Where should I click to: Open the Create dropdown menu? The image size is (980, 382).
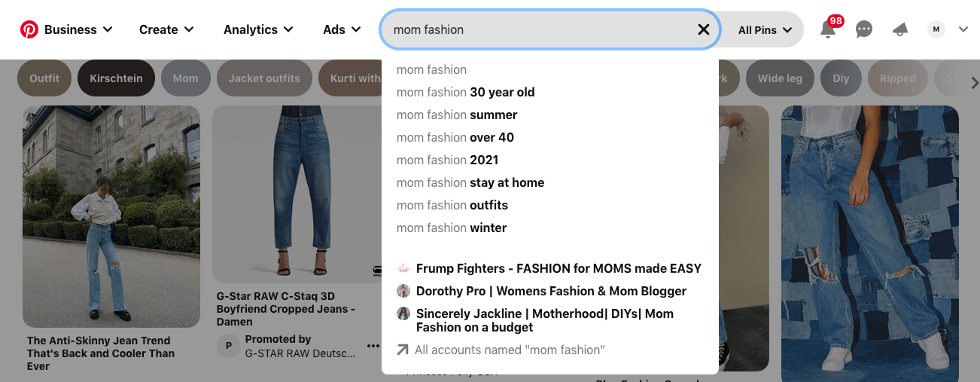[166, 29]
